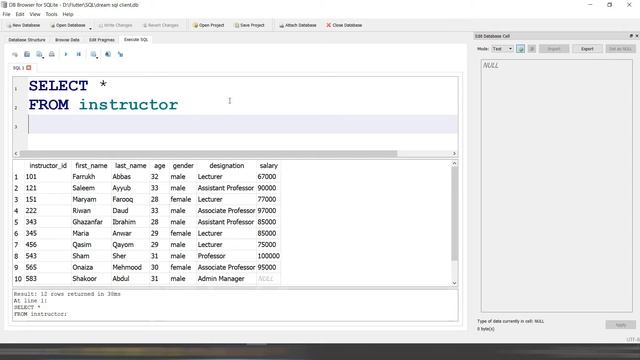Select the Professor designation cell for Sham
Screen dimensions: 640x360
pyautogui.click(x=227, y=256)
